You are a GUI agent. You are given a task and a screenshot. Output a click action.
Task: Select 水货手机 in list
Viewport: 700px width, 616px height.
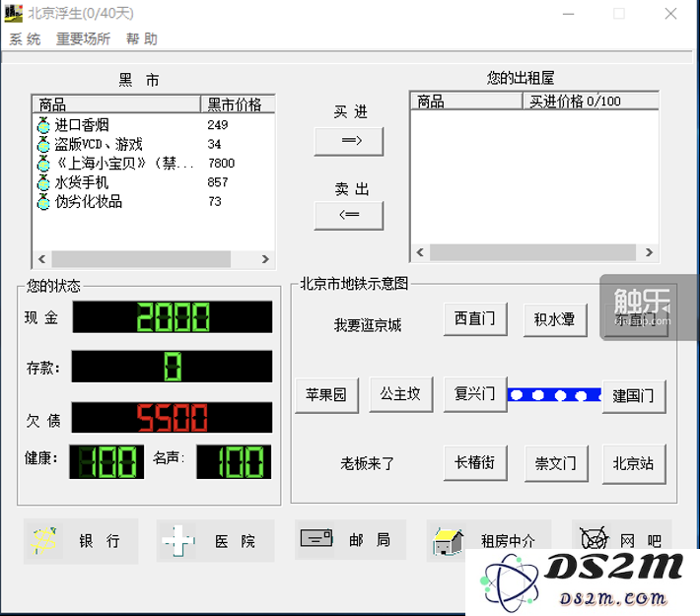coord(81,182)
